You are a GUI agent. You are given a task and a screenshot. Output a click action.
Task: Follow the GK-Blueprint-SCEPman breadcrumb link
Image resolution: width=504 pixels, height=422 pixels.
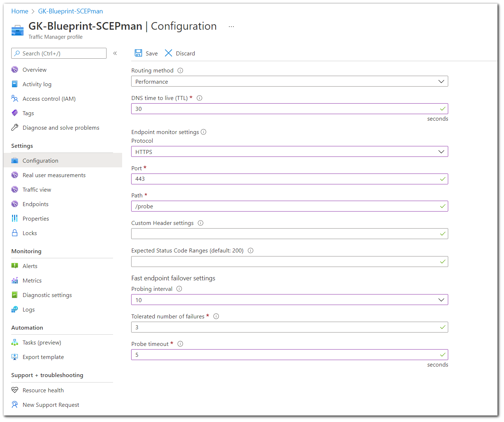71,11
